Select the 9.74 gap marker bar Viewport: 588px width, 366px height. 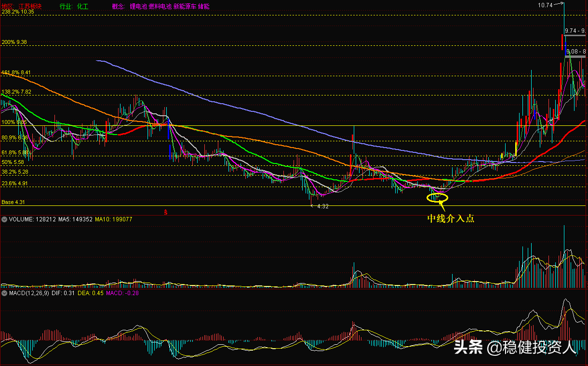pos(575,36)
